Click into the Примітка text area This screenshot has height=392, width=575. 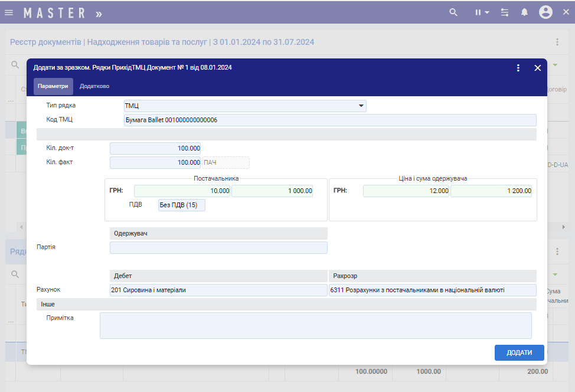(315, 325)
